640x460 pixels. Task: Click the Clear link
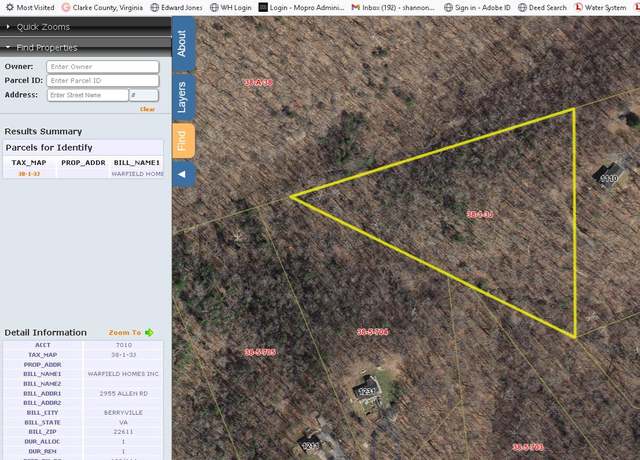[147, 109]
